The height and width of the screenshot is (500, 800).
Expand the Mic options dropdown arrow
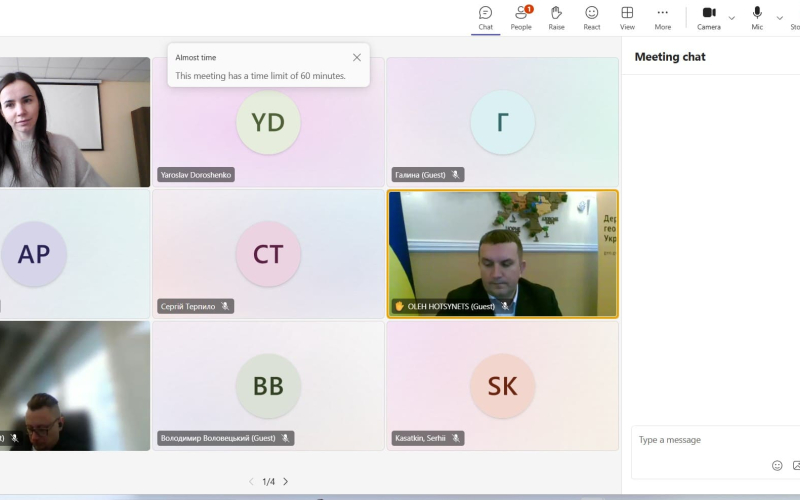(780, 18)
